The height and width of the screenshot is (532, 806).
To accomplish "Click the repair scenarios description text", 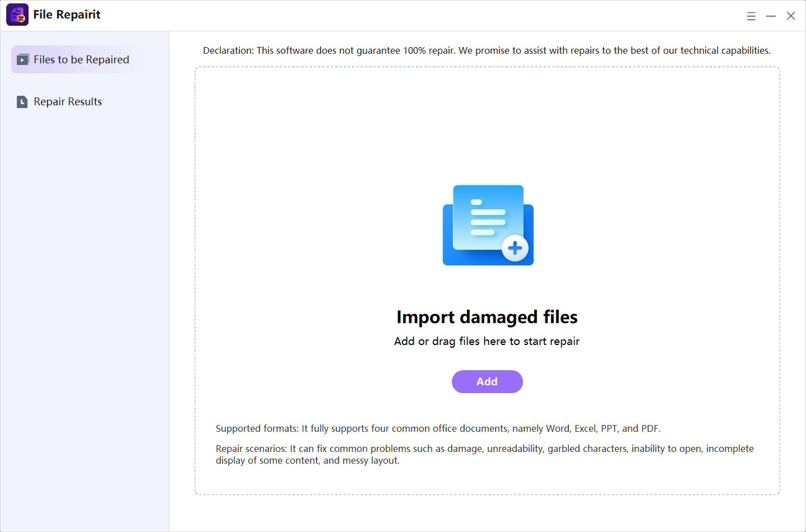I will 485,454.
